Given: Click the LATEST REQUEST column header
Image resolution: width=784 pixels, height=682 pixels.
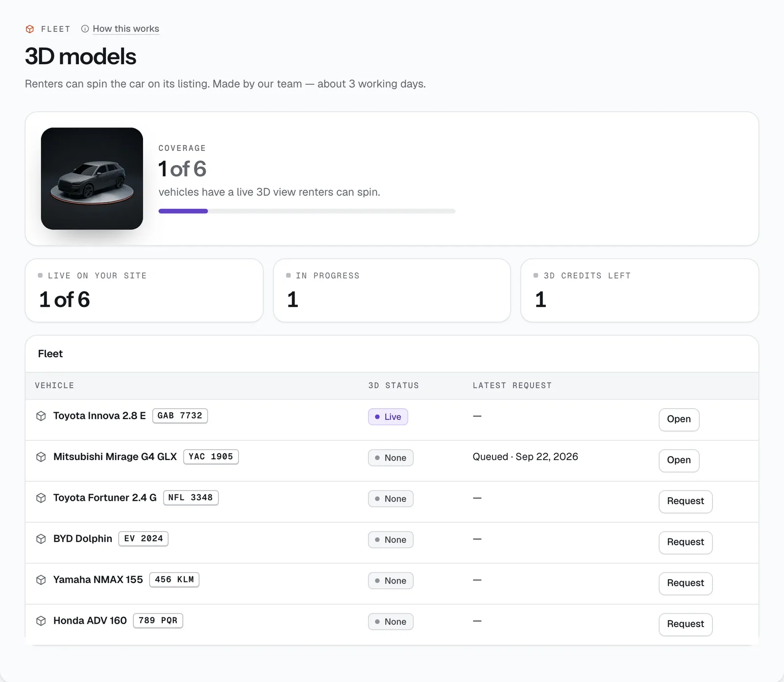Looking at the screenshot, I should (512, 386).
